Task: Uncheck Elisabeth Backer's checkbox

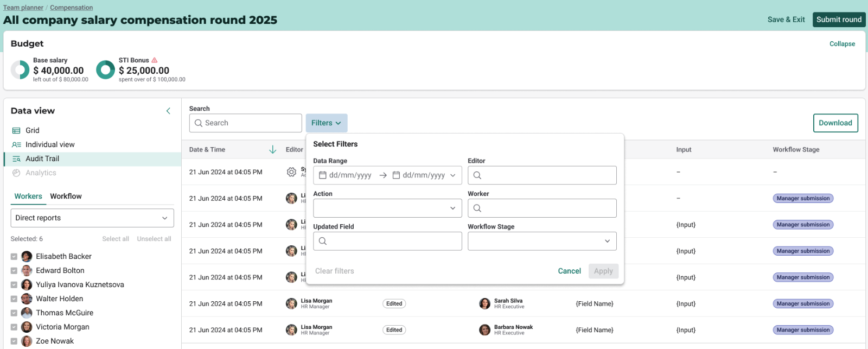Action: coord(14,257)
